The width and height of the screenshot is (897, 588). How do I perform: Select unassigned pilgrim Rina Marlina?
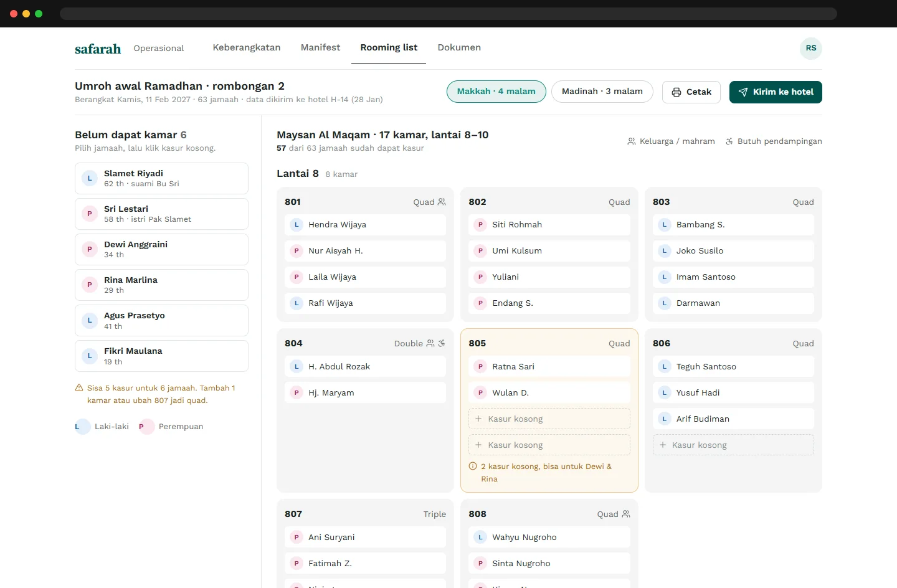coord(161,285)
